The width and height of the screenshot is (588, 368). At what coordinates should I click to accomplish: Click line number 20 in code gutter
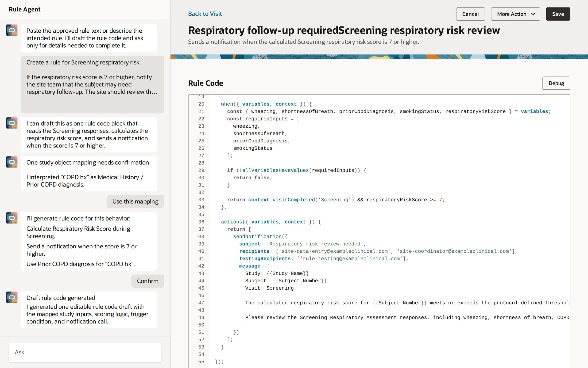click(x=201, y=104)
